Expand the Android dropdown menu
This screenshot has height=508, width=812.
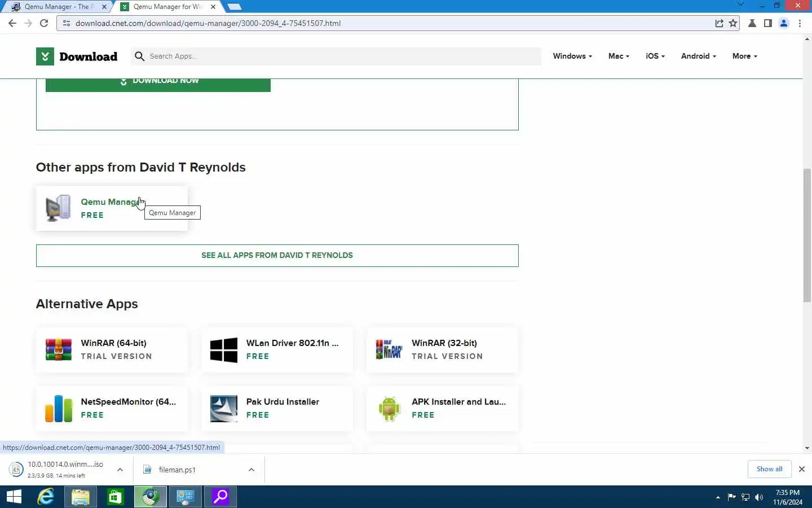699,56
